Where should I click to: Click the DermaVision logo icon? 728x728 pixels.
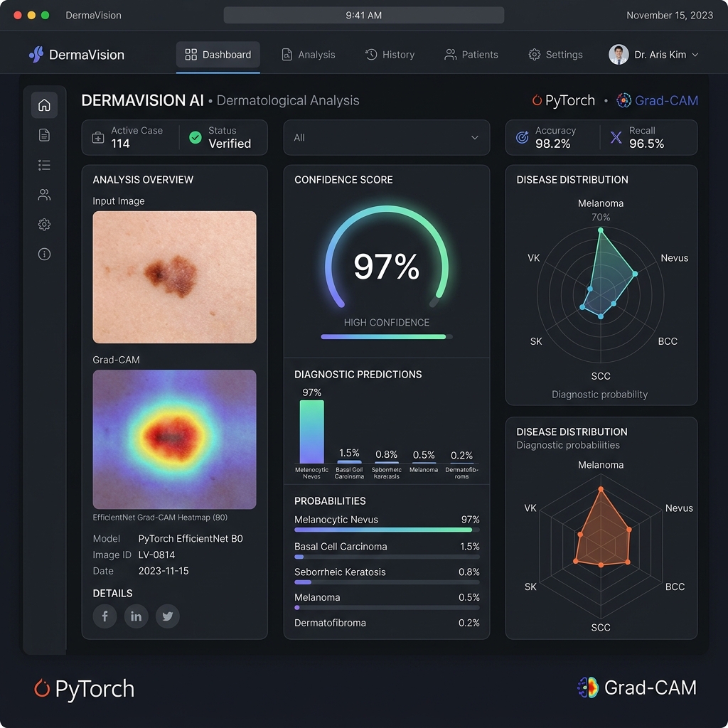click(36, 54)
